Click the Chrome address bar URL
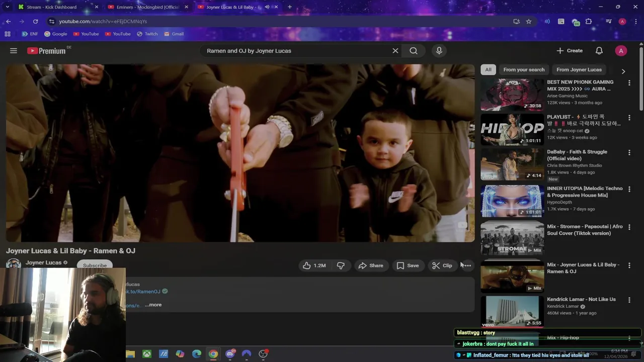Viewport: 644px width, 362px height. pos(103,22)
